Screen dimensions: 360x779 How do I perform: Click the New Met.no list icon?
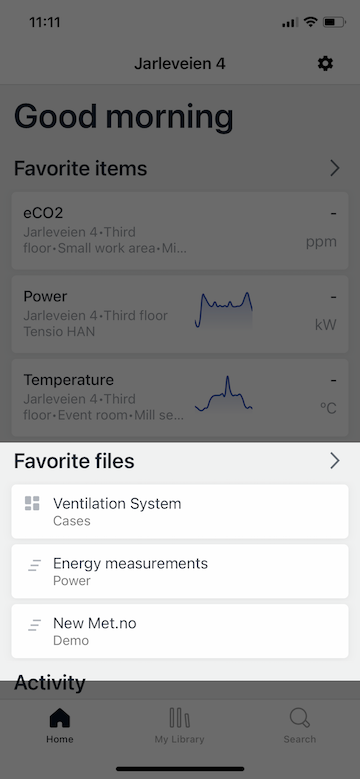click(34, 624)
